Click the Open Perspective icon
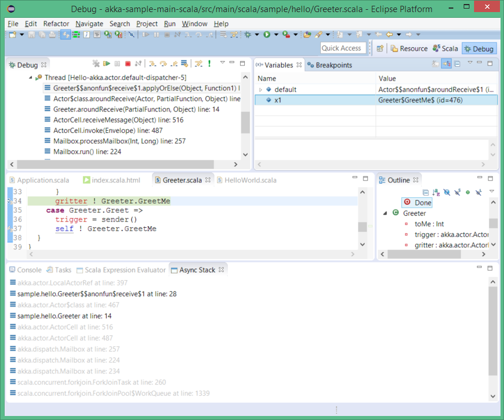This screenshot has width=504, height=420. pos(380,49)
